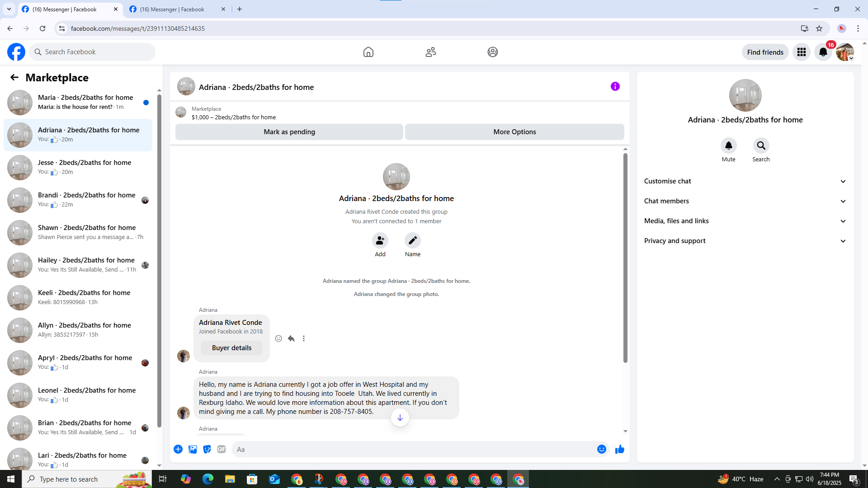Open Outlook from taskbar
Screen dimensions: 868x488
[x=274, y=479]
